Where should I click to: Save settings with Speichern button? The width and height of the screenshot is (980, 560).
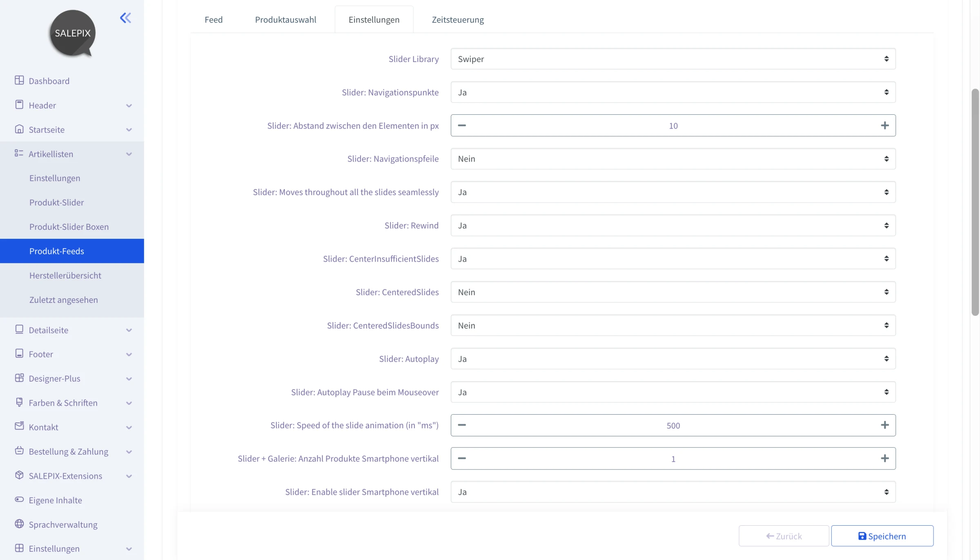pyautogui.click(x=882, y=536)
